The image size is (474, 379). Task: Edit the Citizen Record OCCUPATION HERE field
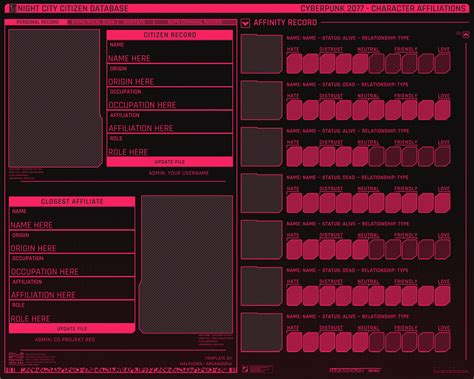pyautogui.click(x=170, y=99)
